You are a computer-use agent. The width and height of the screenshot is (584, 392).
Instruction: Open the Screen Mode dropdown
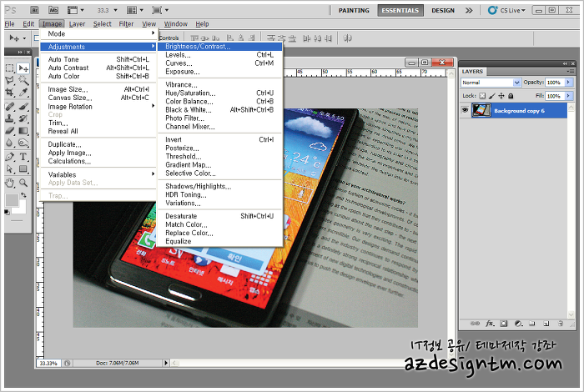coord(160,10)
